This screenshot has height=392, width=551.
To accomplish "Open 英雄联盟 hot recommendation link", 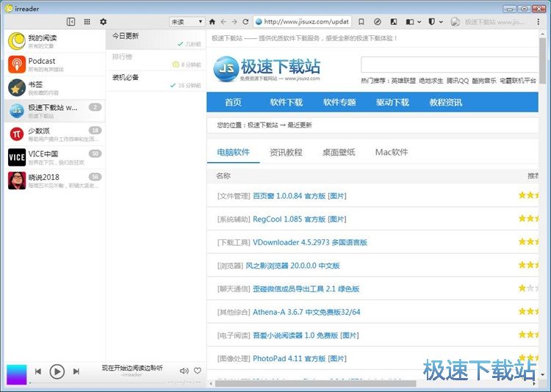I will (403, 81).
